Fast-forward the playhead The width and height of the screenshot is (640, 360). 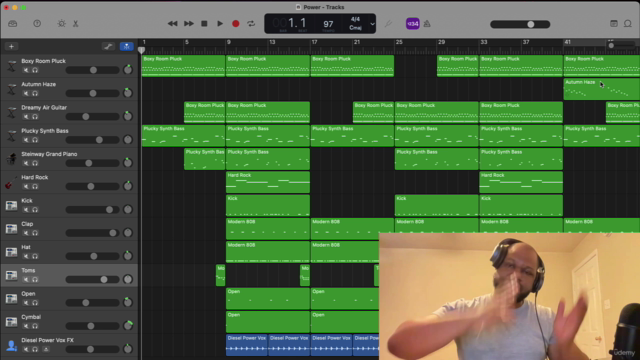point(189,24)
